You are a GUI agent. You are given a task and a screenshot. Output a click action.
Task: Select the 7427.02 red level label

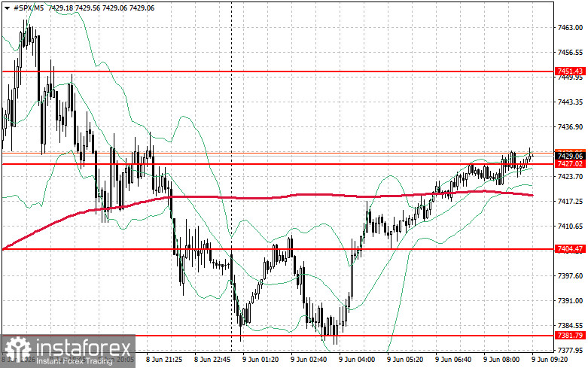point(570,164)
